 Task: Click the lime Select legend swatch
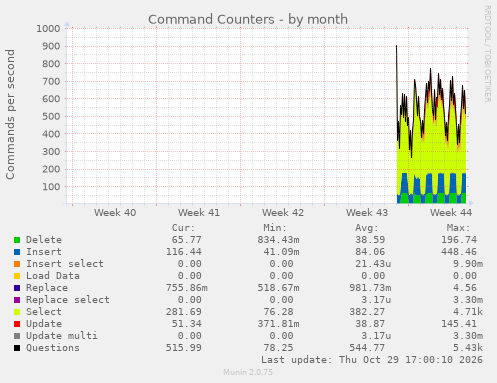click(x=17, y=312)
